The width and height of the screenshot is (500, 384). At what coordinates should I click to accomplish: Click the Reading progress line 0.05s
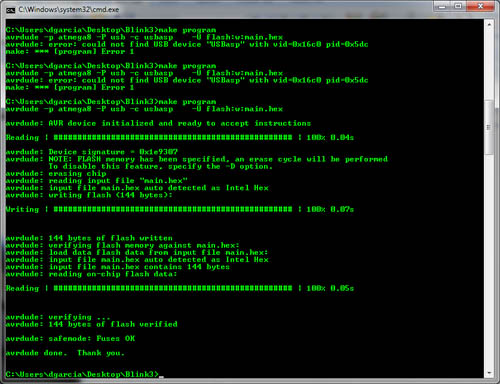180,288
